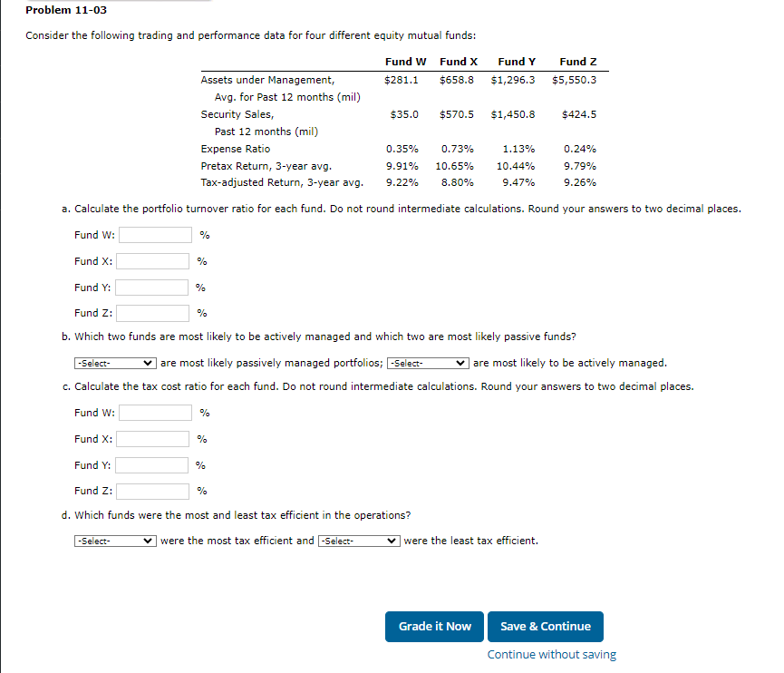Click the Fund X tax cost ratio field
This screenshot has height=673, width=784.
click(x=154, y=438)
